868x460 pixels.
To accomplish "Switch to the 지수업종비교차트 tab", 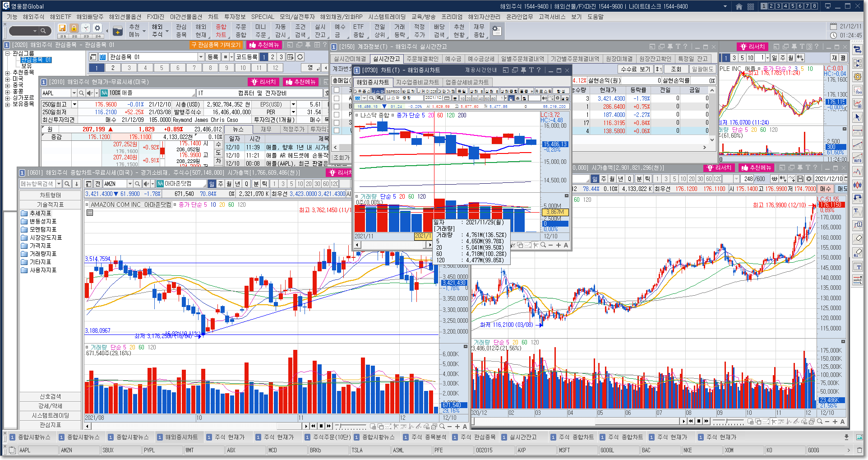I will (x=417, y=82).
